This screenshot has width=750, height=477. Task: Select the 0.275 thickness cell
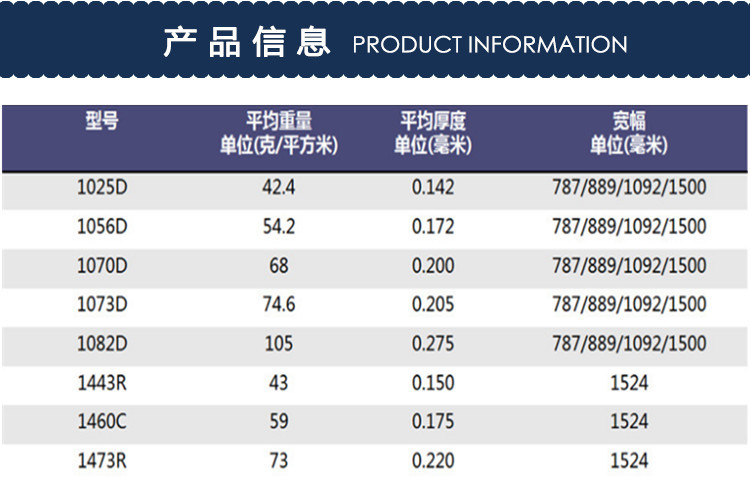pos(433,344)
